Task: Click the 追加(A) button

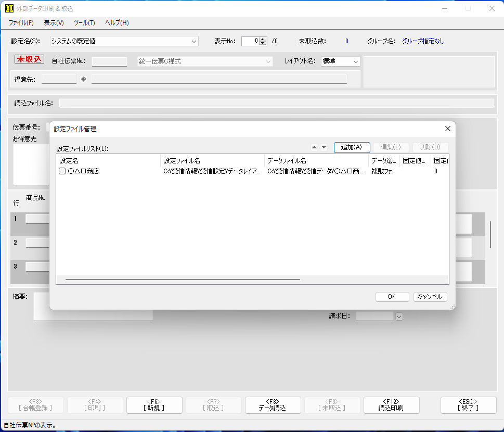Action: point(352,147)
